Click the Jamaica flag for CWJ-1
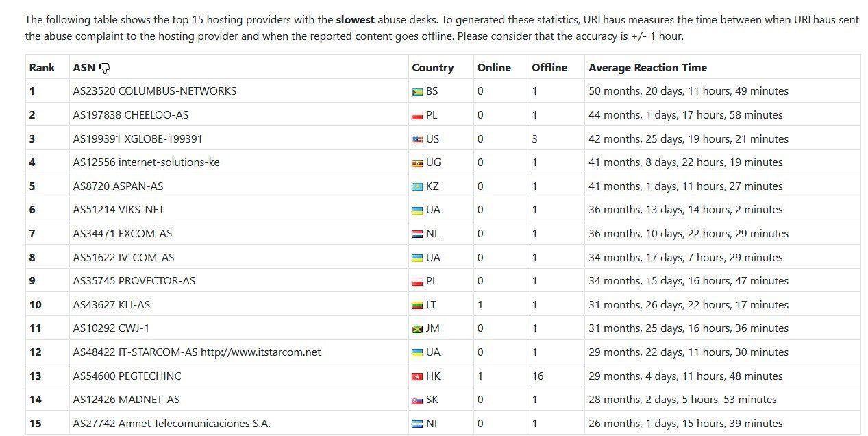868x436 pixels. pyautogui.click(x=417, y=329)
